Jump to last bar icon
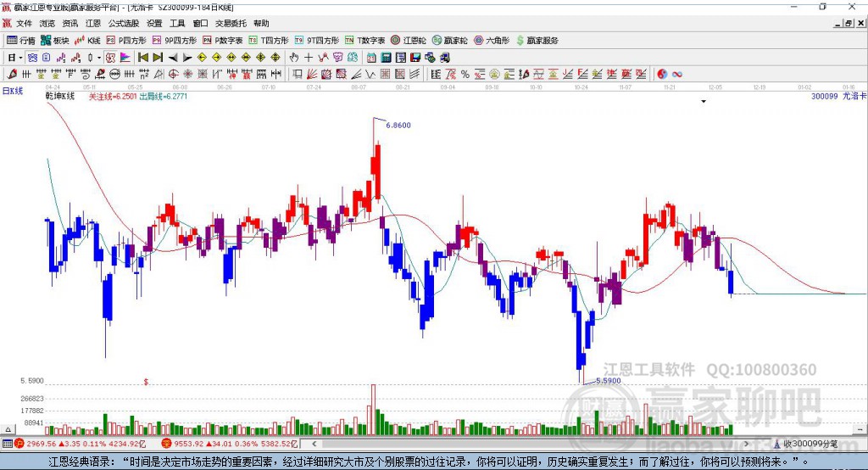Screen dimensions: 868x470 pyautogui.click(x=158, y=58)
